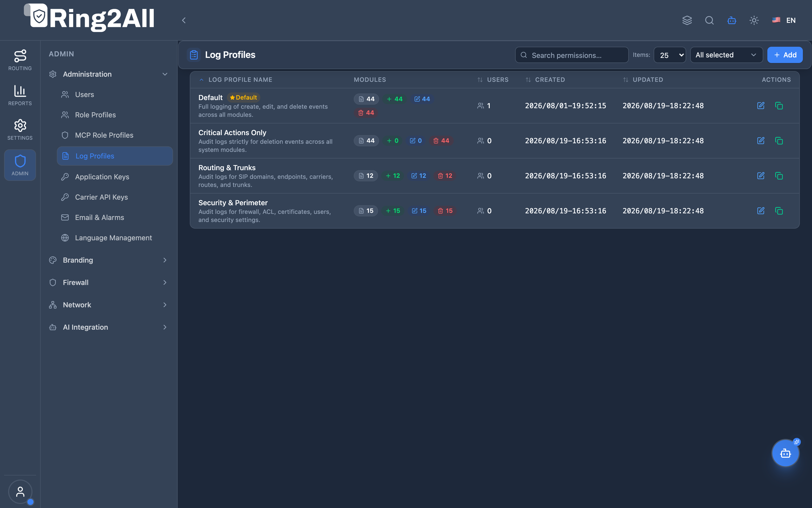Click the AI robot icon in header
Viewport: 812px width, 508px height.
pyautogui.click(x=732, y=21)
